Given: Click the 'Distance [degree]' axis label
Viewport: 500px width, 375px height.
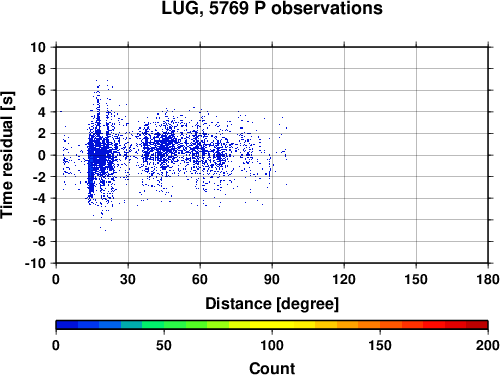Looking at the screenshot, I should [272, 304].
